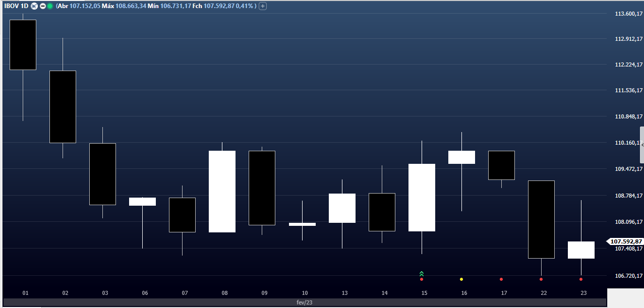The height and width of the screenshot is (308, 644).
Task: Click the IBOV 1D chart title
Action: [16, 6]
